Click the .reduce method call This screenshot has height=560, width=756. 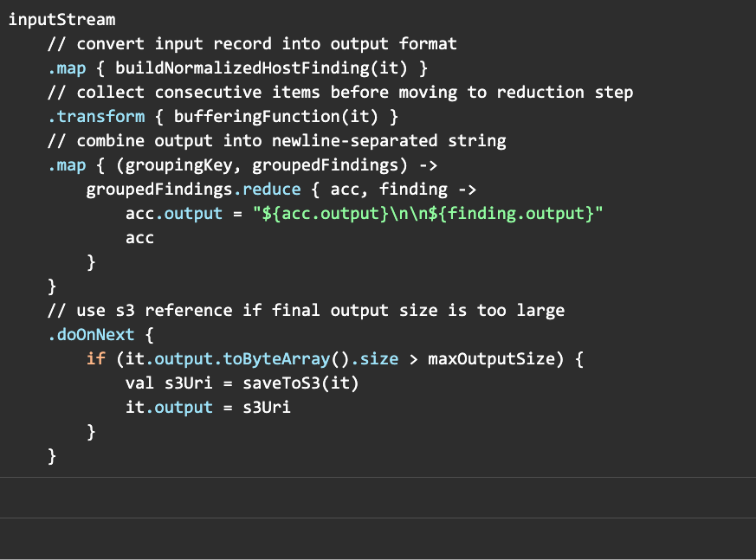click(272, 189)
